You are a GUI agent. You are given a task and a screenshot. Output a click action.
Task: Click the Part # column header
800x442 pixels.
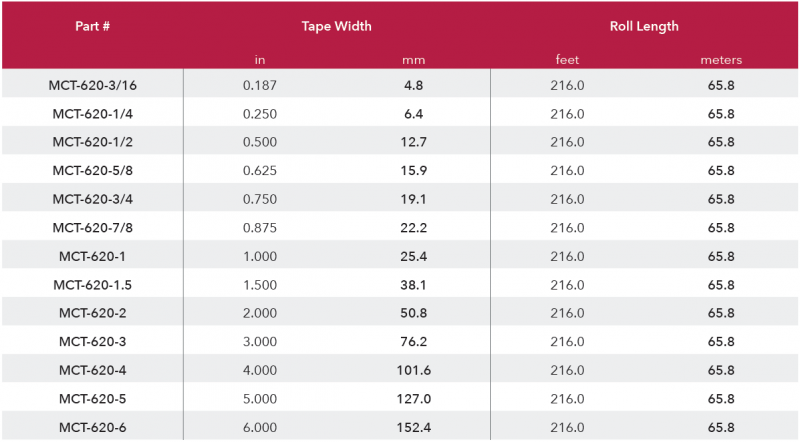(x=92, y=26)
